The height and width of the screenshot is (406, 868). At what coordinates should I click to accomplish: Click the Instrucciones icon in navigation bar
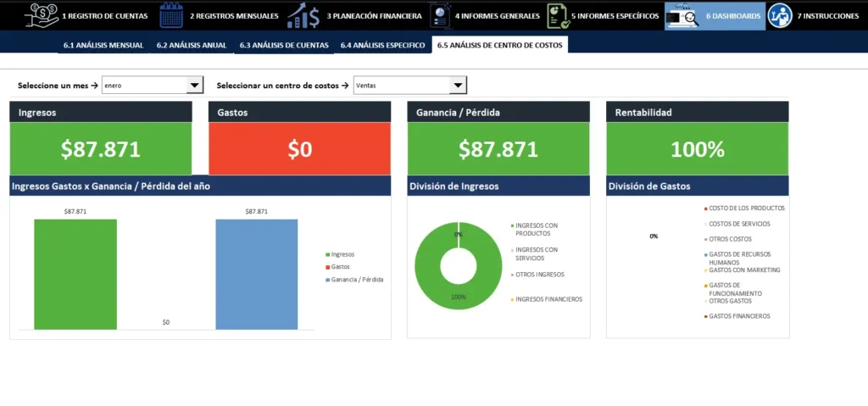coord(779,15)
